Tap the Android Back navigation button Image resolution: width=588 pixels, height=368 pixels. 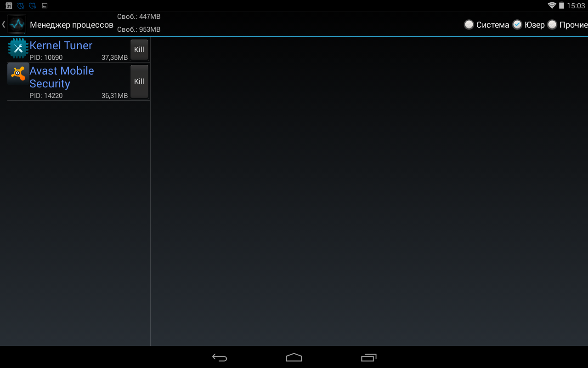coord(220,357)
